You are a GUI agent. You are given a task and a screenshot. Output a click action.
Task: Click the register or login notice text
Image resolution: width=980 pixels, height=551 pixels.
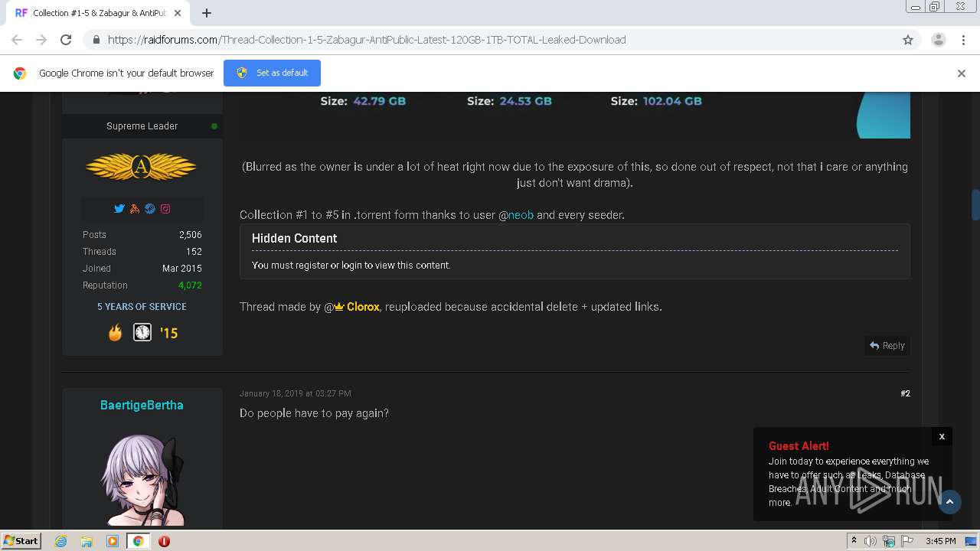351,266
